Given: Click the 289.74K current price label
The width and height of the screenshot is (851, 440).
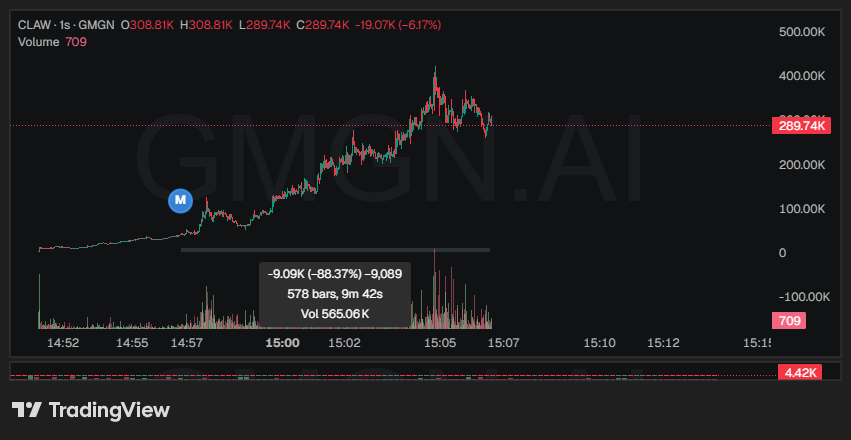Looking at the screenshot, I should (801, 126).
